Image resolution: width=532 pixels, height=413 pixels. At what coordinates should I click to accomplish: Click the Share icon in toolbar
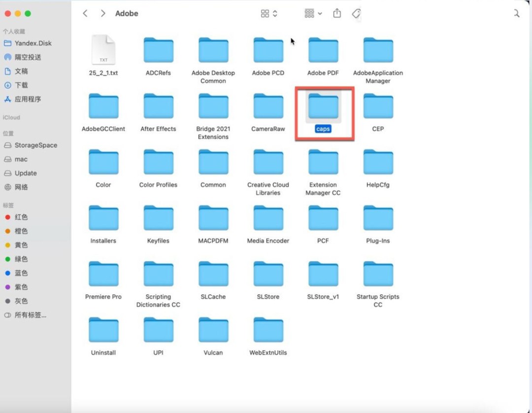coord(337,13)
